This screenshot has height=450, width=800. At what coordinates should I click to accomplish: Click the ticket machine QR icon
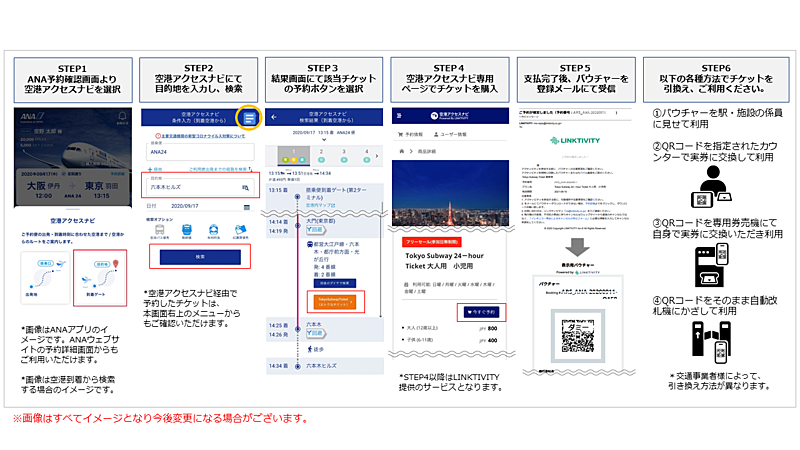click(x=712, y=265)
